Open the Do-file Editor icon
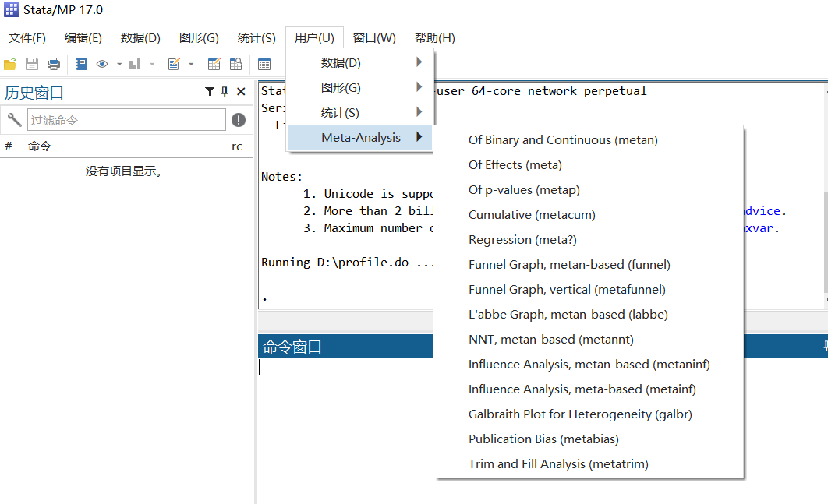This screenshot has height=504, width=828. pos(174,65)
